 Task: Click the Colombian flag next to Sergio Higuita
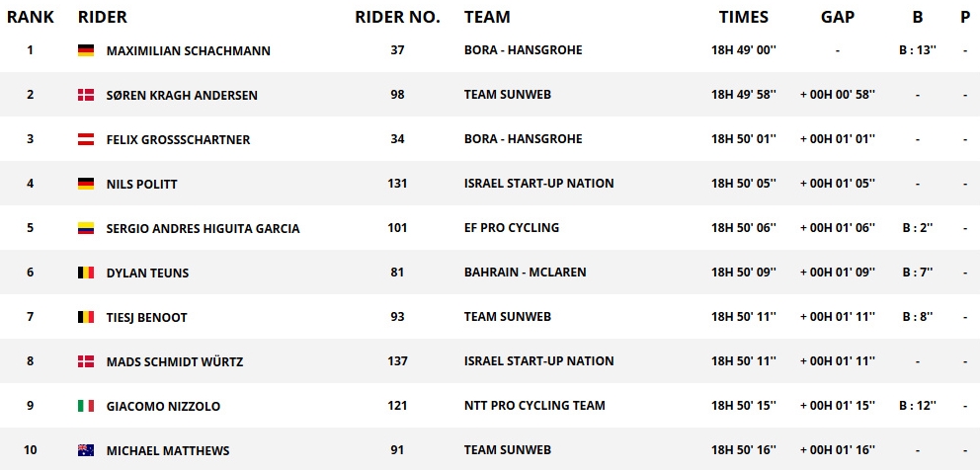click(x=86, y=228)
